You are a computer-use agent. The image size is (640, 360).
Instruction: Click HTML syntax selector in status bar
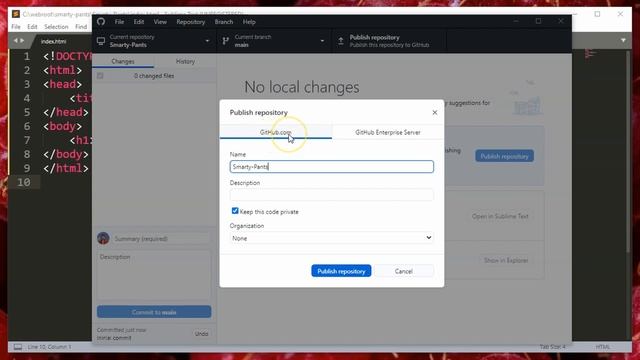click(x=602, y=347)
